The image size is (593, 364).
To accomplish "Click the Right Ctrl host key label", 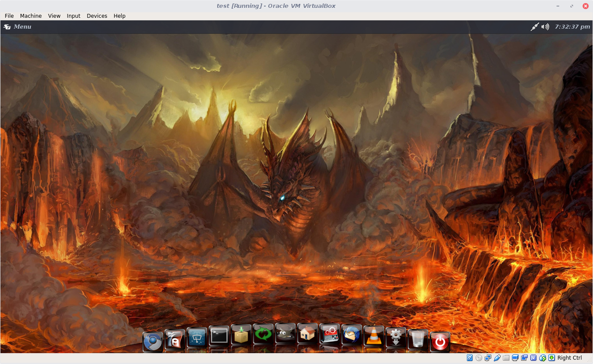I will (569, 358).
